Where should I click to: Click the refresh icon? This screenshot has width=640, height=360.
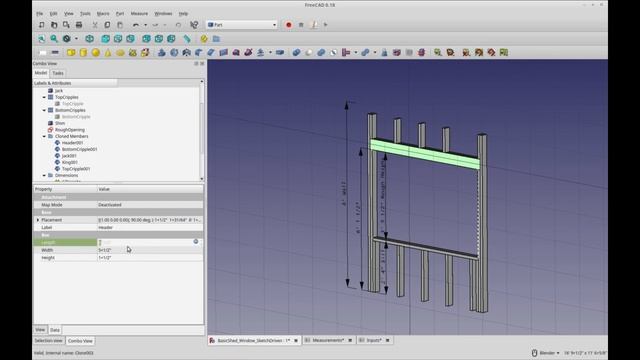pyautogui.click(x=178, y=25)
